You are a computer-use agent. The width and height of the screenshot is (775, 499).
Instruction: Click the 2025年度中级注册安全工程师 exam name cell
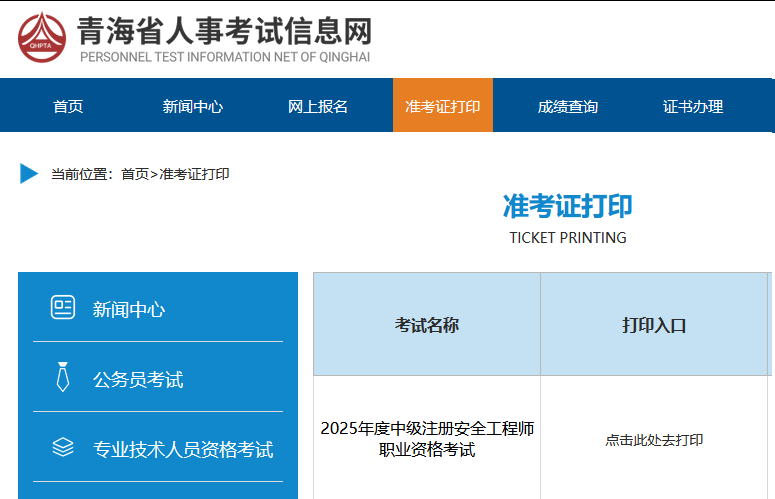[427, 439]
